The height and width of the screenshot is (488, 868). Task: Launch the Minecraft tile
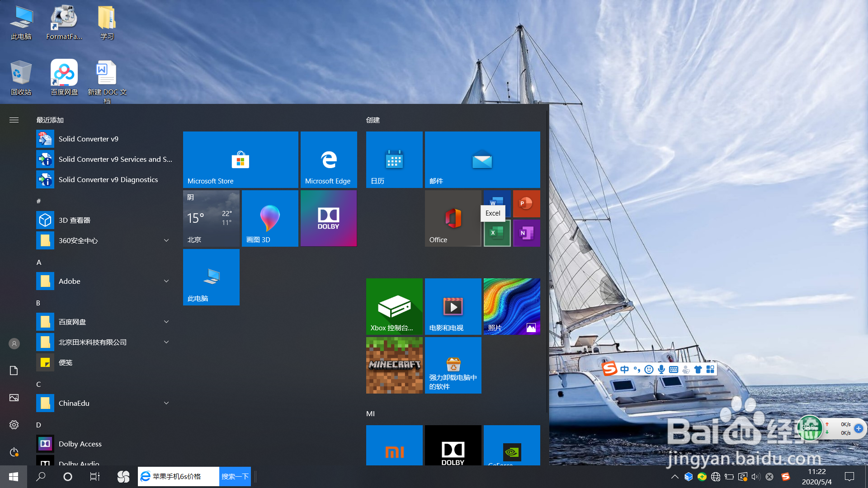point(394,365)
